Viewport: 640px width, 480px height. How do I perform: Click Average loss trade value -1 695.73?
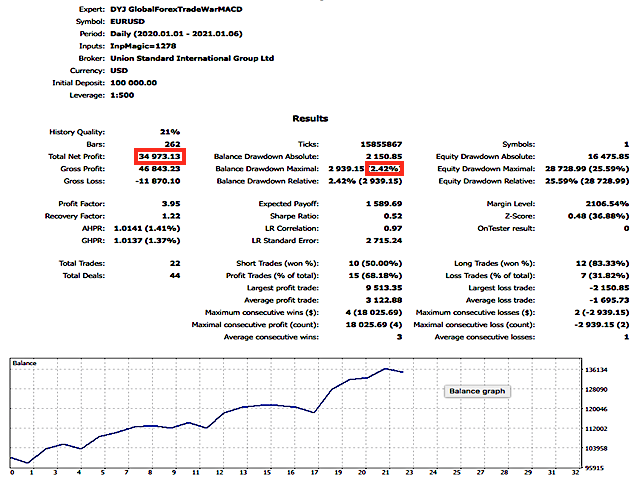pyautogui.click(x=609, y=300)
